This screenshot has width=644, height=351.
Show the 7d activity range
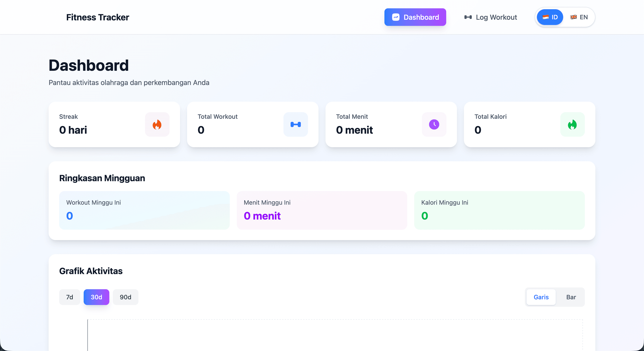click(x=69, y=297)
